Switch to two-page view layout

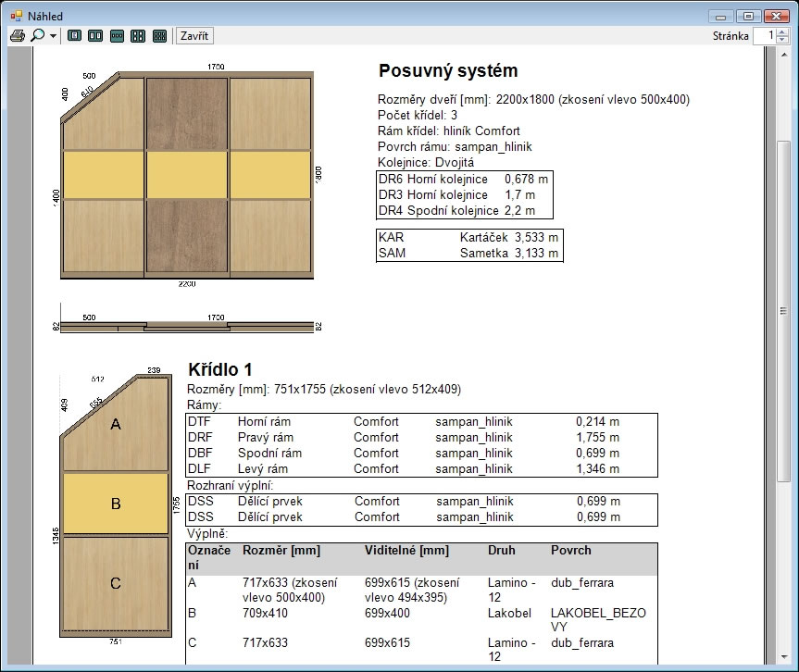pos(95,36)
